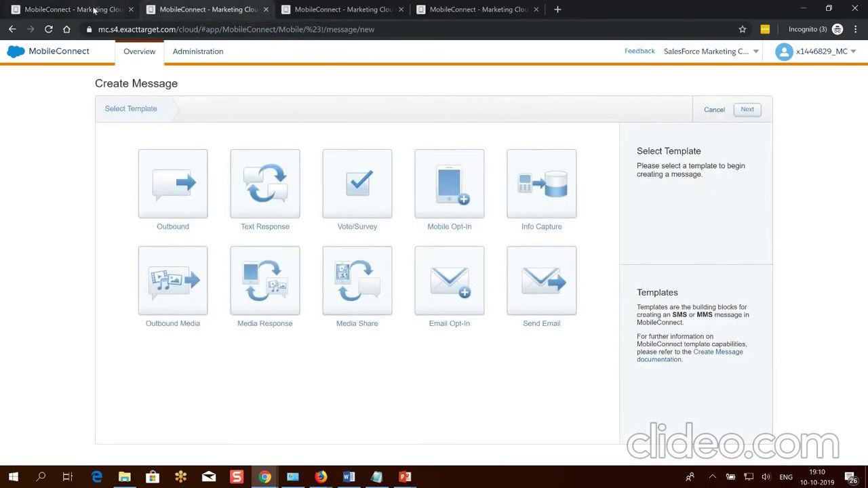Open the Windows Start menu
The height and width of the screenshot is (488, 868).
[13, 477]
